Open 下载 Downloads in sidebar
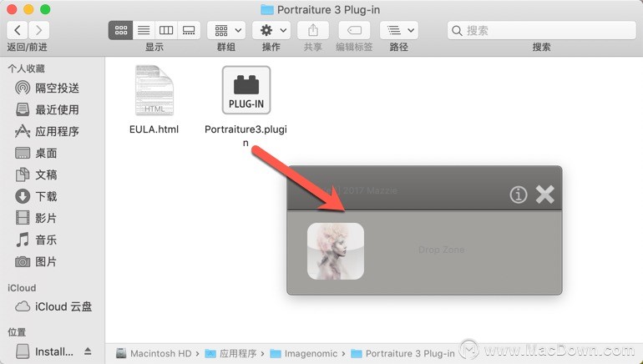643x364 pixels. (x=36, y=196)
